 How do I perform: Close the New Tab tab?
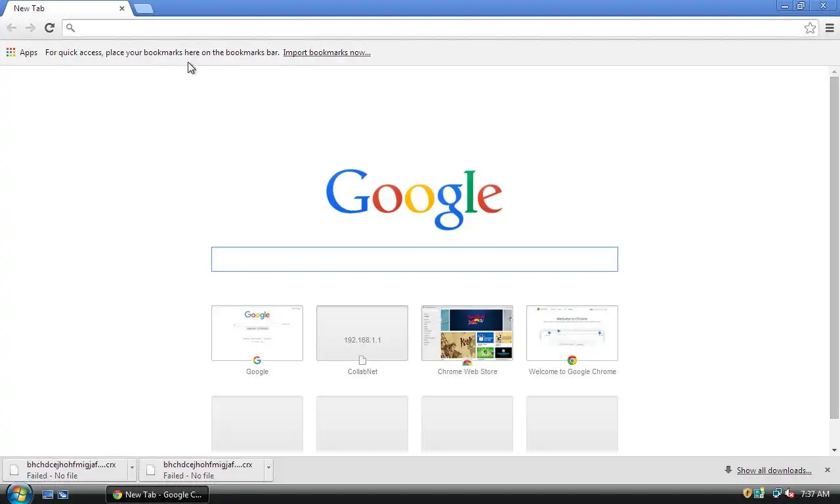coord(122,9)
